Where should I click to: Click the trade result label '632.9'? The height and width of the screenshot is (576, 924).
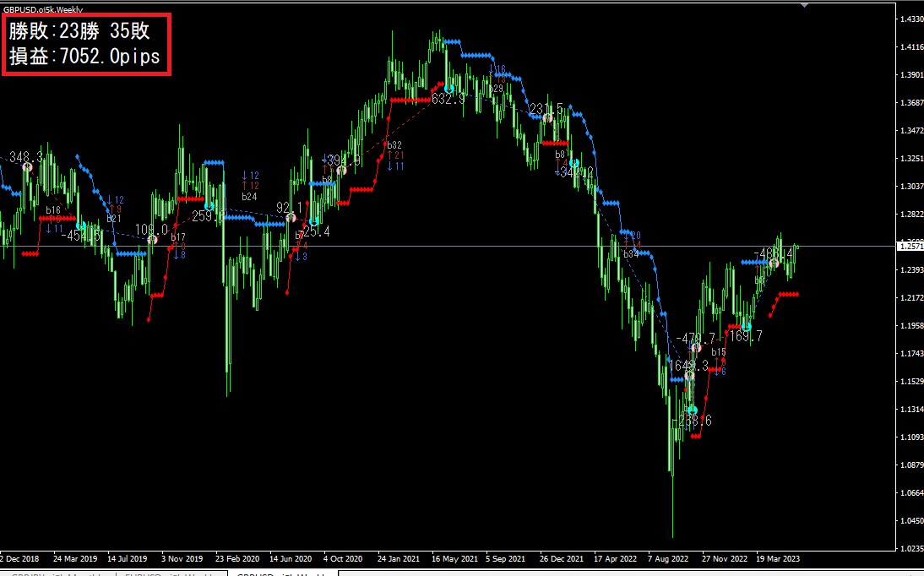click(x=448, y=99)
